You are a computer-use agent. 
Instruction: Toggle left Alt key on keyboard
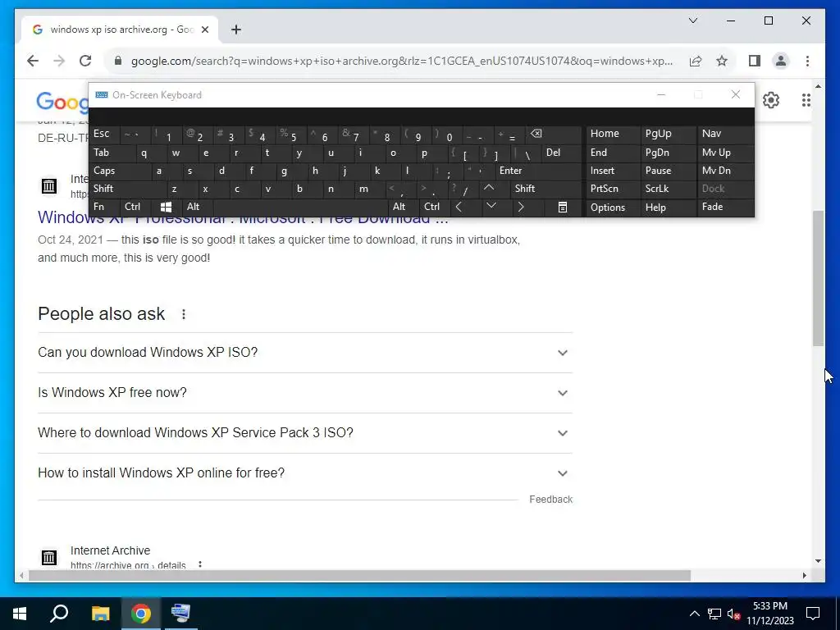(x=197, y=207)
